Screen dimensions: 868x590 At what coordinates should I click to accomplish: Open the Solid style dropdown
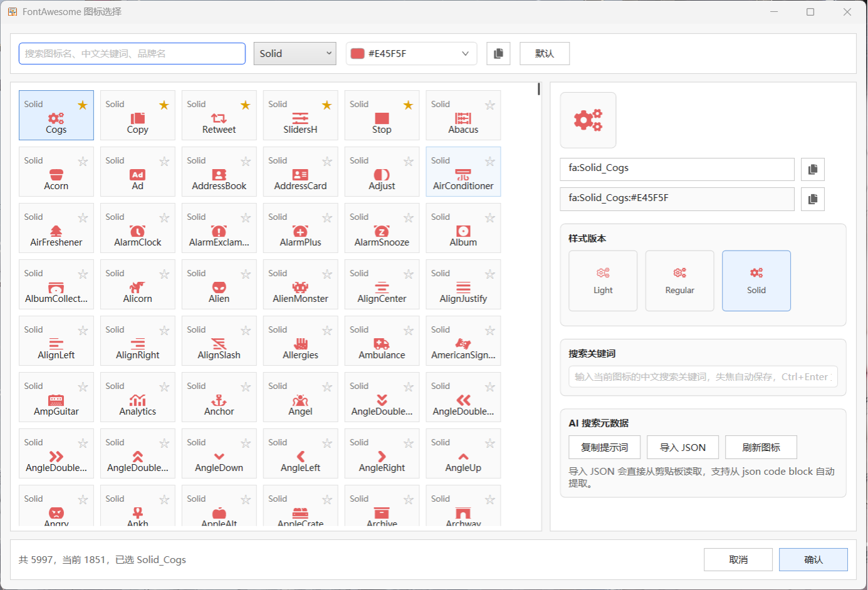point(295,54)
